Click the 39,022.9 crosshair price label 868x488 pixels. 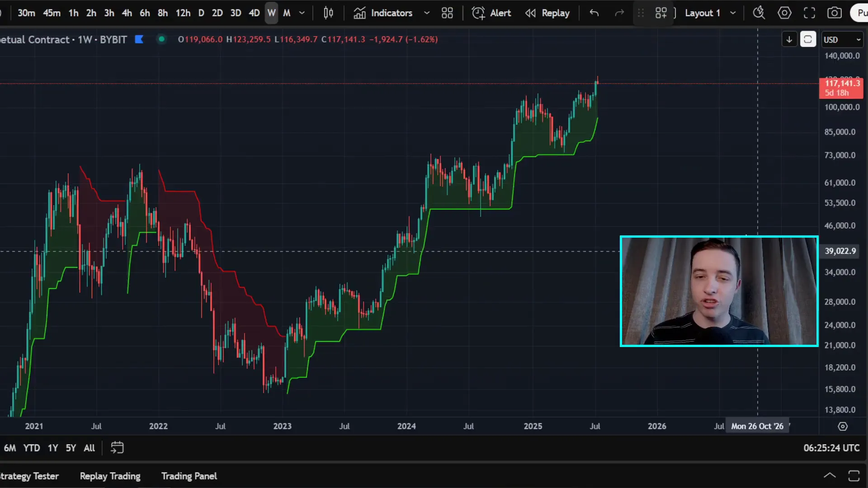point(840,251)
